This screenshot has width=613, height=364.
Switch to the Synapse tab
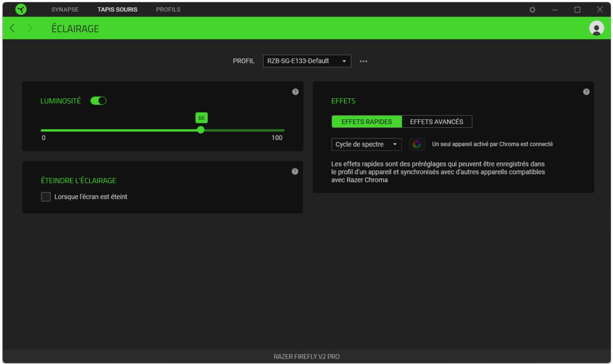point(65,10)
